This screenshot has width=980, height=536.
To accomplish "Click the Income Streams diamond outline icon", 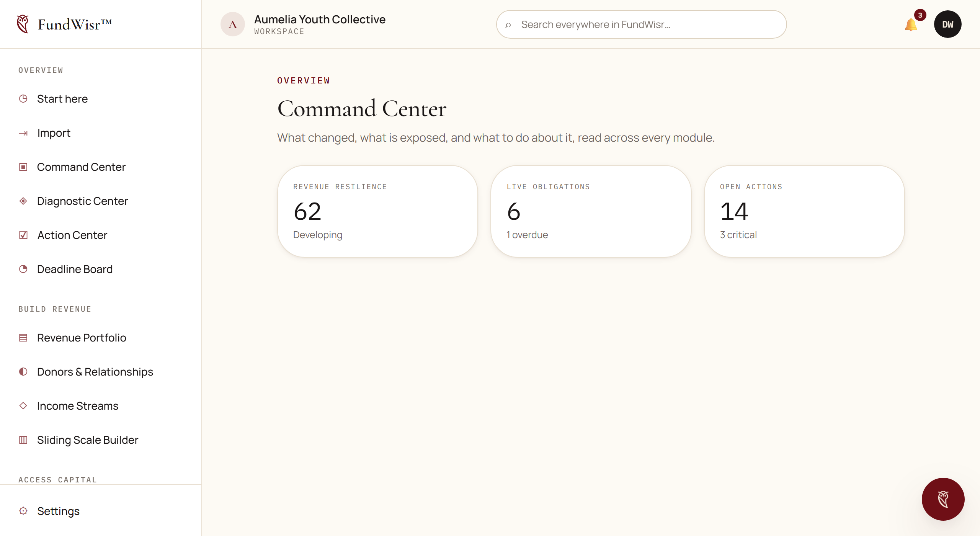I will (x=23, y=406).
